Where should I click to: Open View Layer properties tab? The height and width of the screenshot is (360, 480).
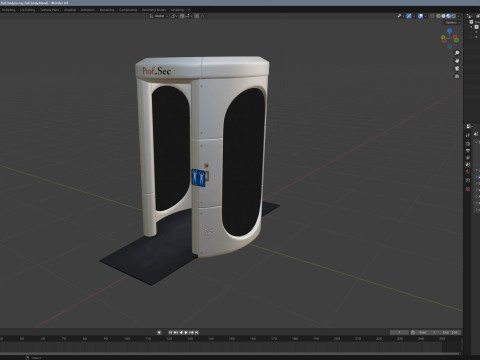tap(468, 158)
